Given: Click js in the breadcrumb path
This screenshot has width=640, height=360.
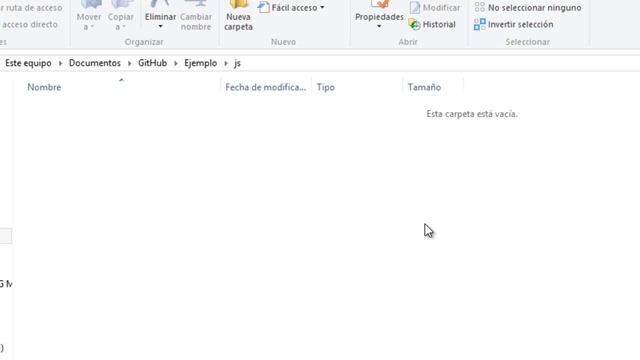Looking at the screenshot, I should 237,63.
